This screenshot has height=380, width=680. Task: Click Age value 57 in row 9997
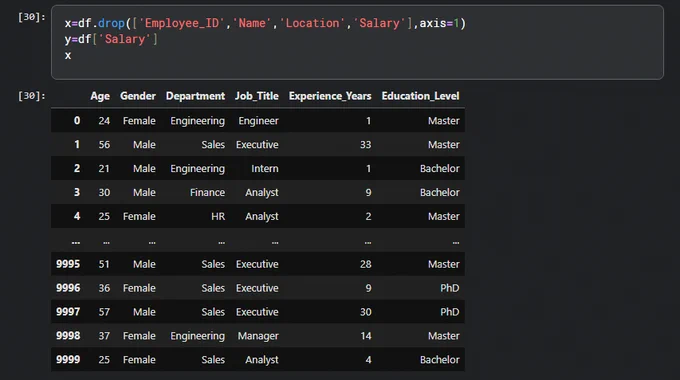tap(104, 311)
